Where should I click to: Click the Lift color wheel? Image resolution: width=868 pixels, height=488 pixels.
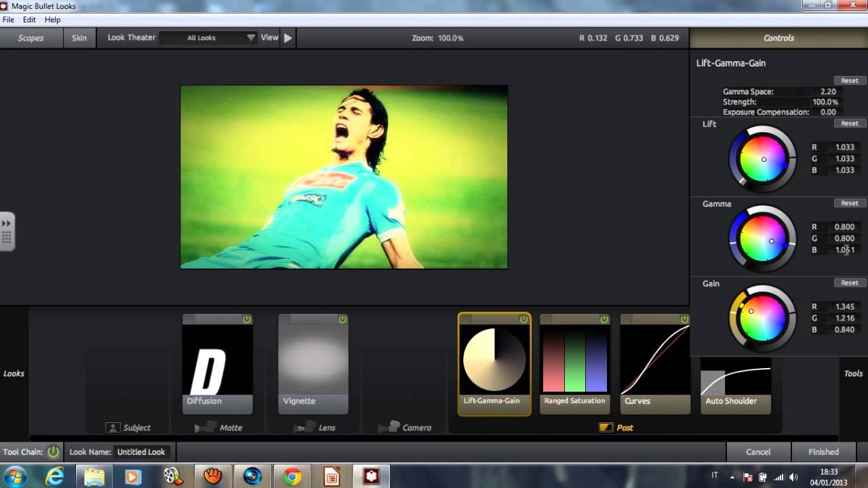pyautogui.click(x=763, y=159)
